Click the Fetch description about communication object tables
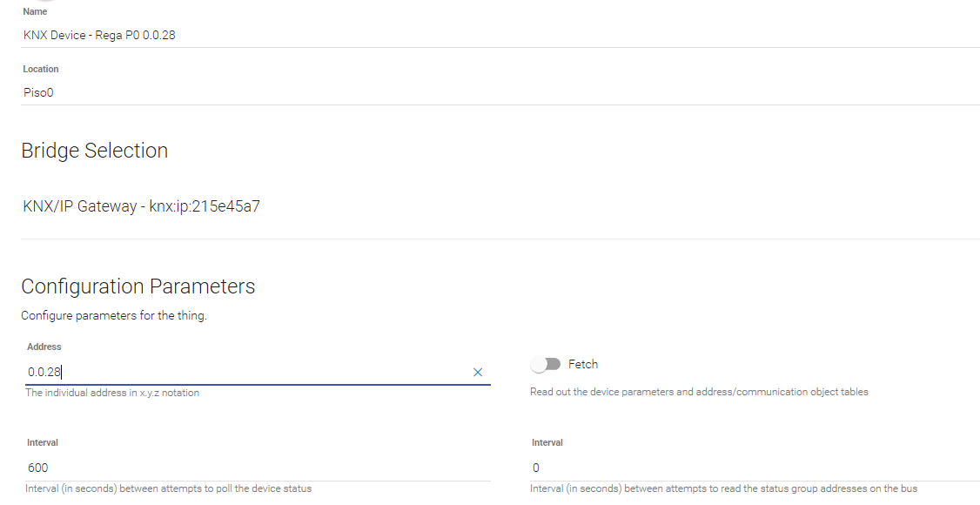The width and height of the screenshot is (980, 505). (699, 393)
